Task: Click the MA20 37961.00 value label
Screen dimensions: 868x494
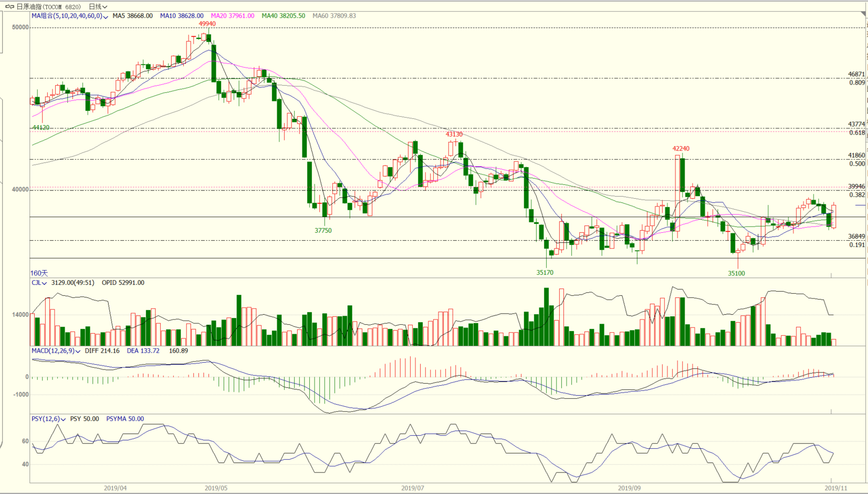Action: [233, 16]
